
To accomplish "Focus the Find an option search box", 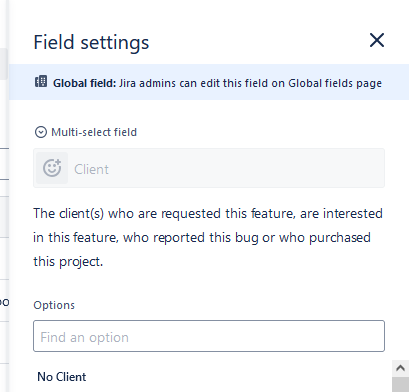I will tap(209, 336).
